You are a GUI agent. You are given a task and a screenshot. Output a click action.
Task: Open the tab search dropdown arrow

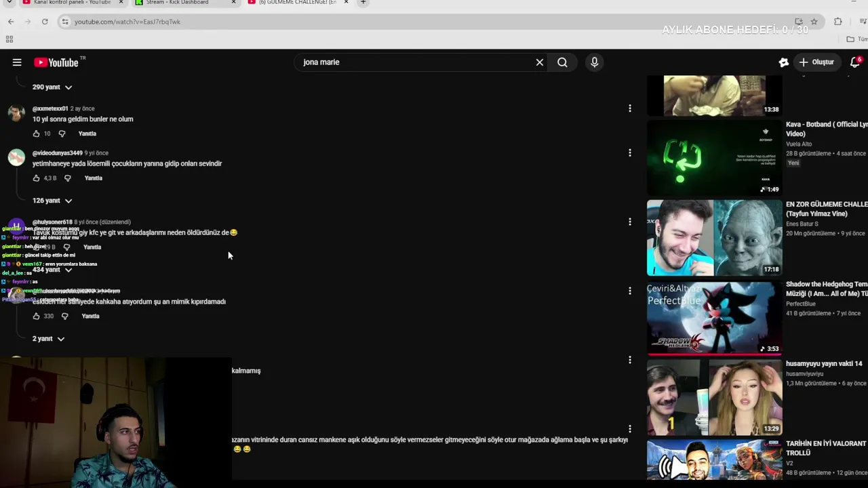coord(9,3)
